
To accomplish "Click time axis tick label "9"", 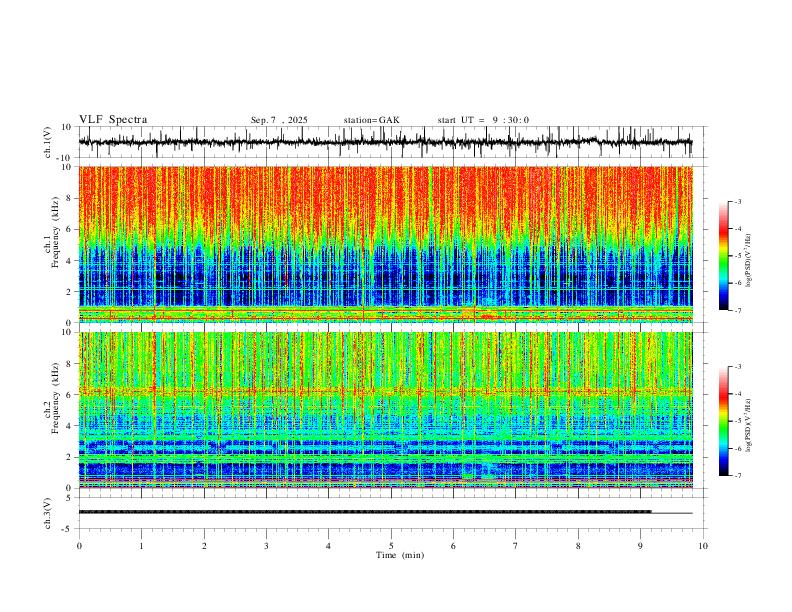I will [640, 546].
